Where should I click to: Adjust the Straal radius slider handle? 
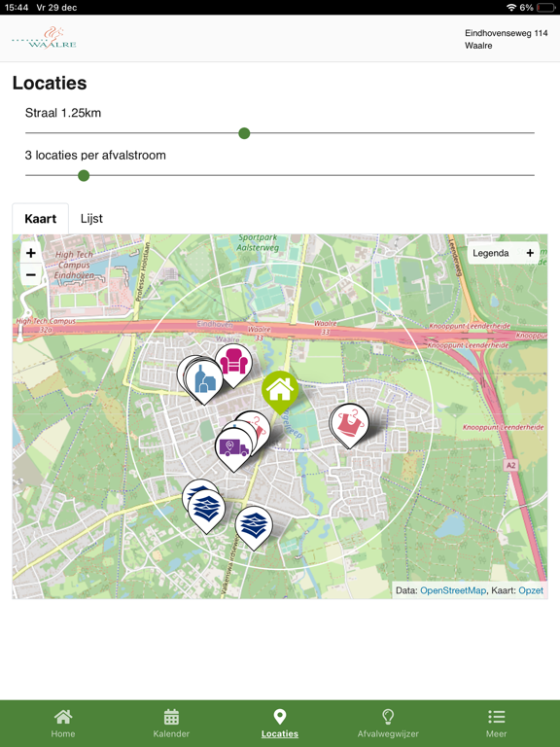[244, 133]
